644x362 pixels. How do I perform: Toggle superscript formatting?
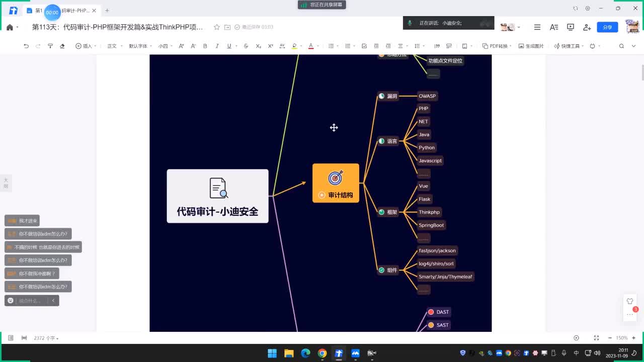(x=270, y=46)
